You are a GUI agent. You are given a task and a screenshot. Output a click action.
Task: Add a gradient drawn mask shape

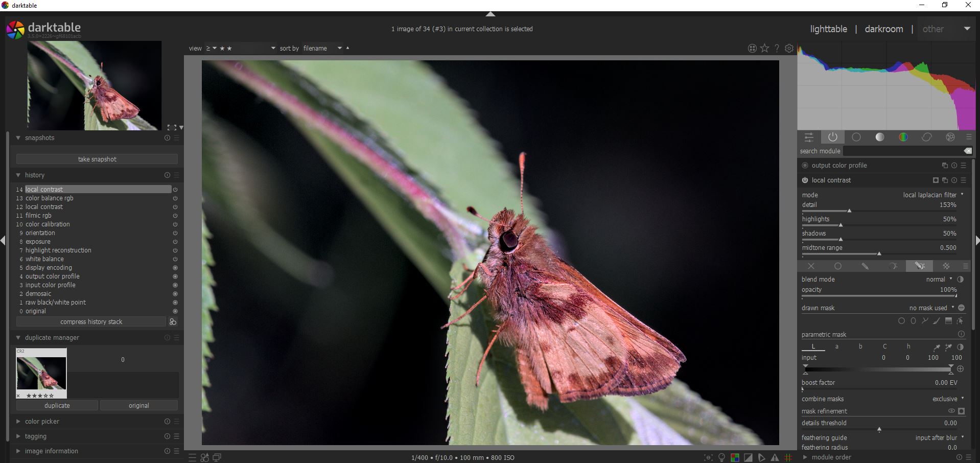click(948, 321)
